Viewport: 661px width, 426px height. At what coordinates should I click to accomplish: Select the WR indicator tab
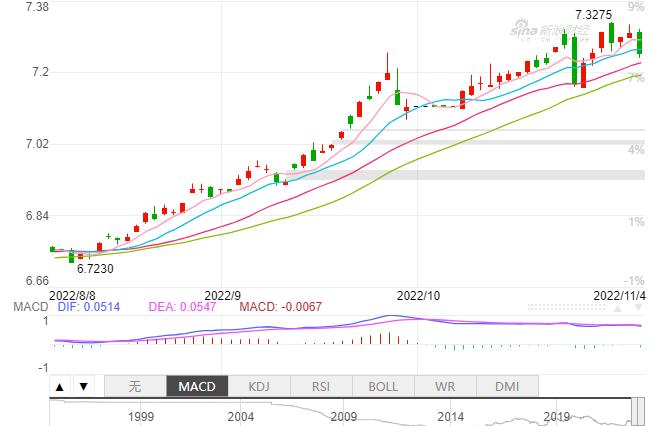pos(445,387)
